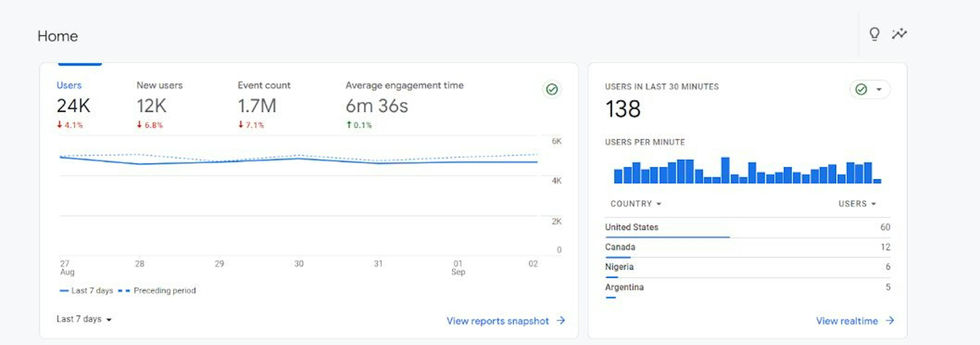This screenshot has height=345, width=980.
Task: Click the 1.7M event count value
Action: point(257,106)
